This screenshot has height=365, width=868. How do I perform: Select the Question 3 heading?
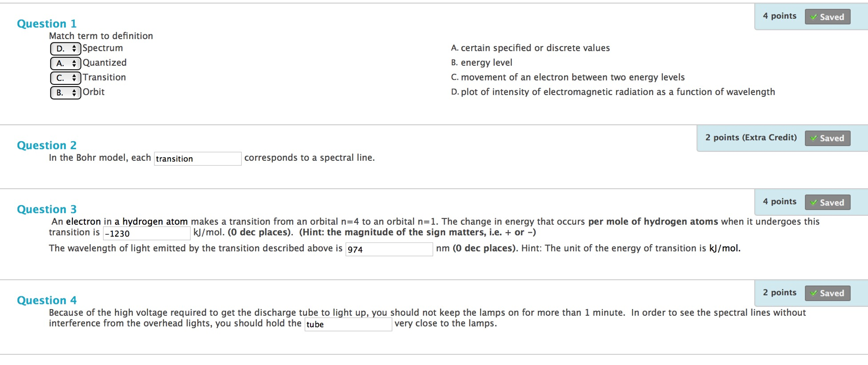tap(47, 209)
